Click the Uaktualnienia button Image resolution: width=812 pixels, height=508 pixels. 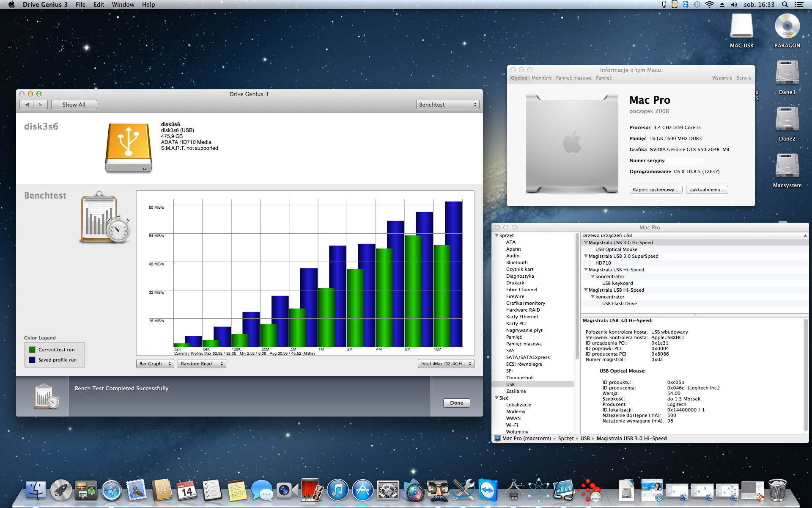707,190
